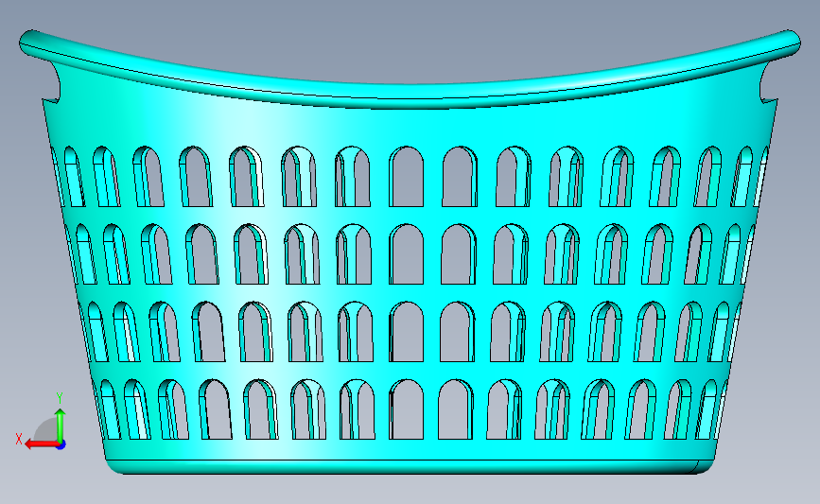Click the red X axis arrow of triad
Viewport: 820px width, 504px height.
pos(42,444)
